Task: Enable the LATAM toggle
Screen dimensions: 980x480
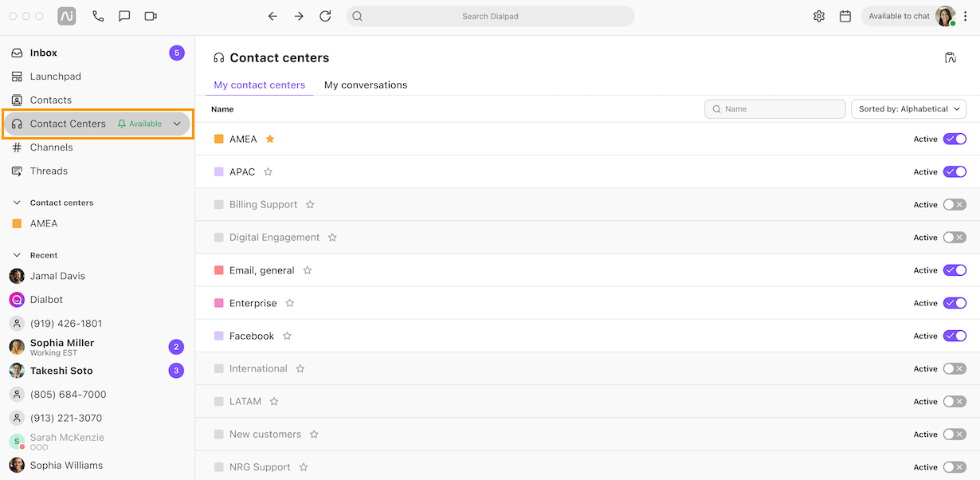Action: coord(955,402)
